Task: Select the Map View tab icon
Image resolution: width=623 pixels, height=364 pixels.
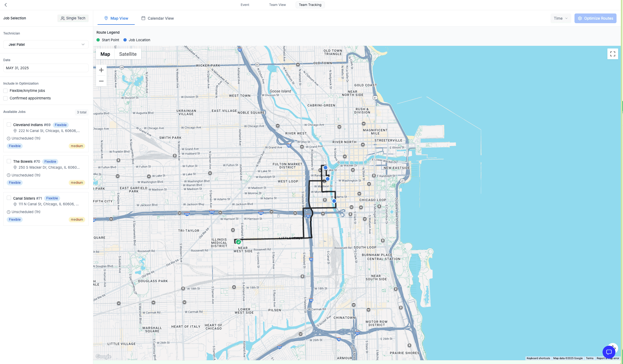Action: [106, 18]
